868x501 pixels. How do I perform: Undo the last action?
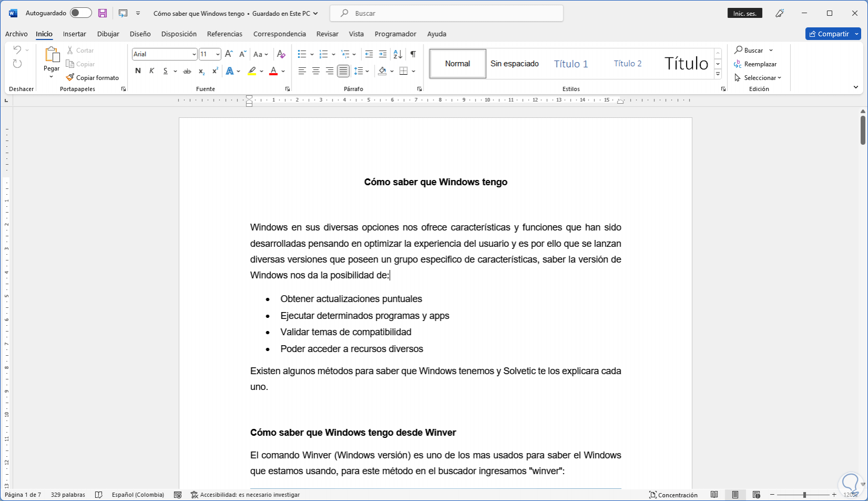pos(17,50)
